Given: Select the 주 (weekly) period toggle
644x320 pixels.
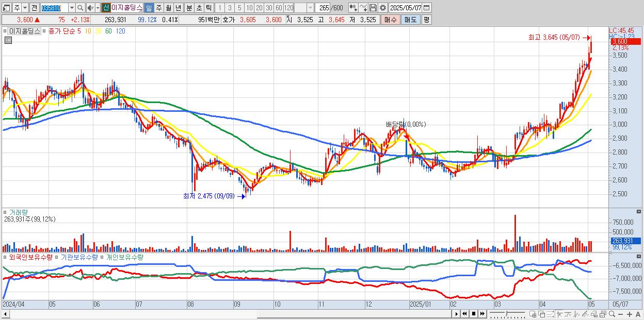Looking at the screenshot, I should (x=158, y=8).
